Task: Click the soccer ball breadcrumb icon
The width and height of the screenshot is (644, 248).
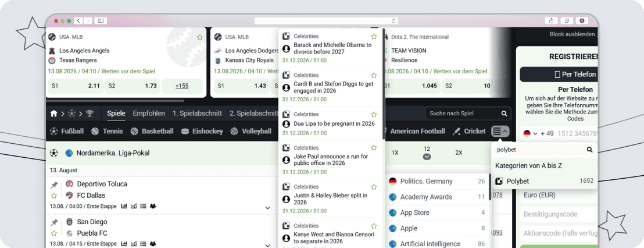Action: click(x=72, y=114)
